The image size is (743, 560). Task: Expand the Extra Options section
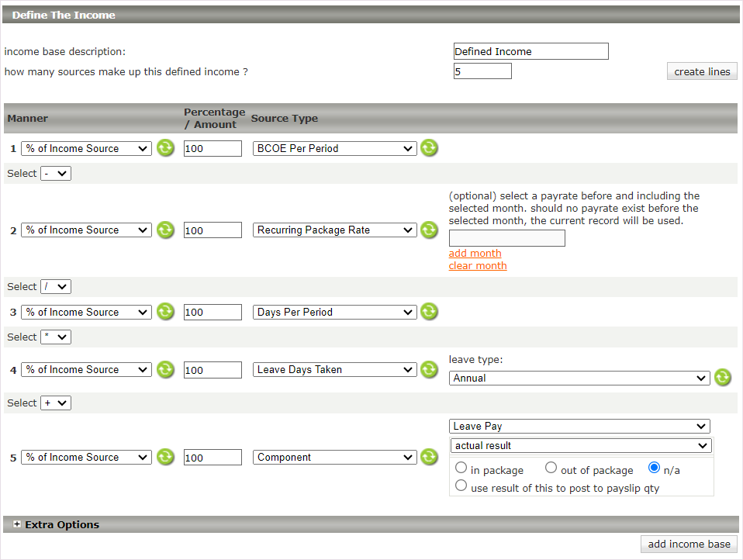pos(17,524)
